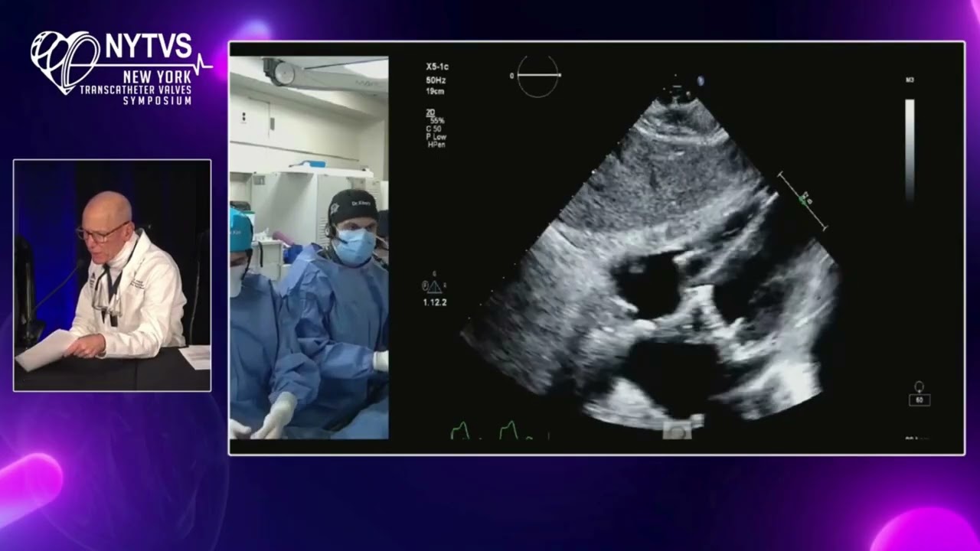Screen dimensions: 980x551
Task: Click the 'C 50' compression text
Action: tap(434, 129)
